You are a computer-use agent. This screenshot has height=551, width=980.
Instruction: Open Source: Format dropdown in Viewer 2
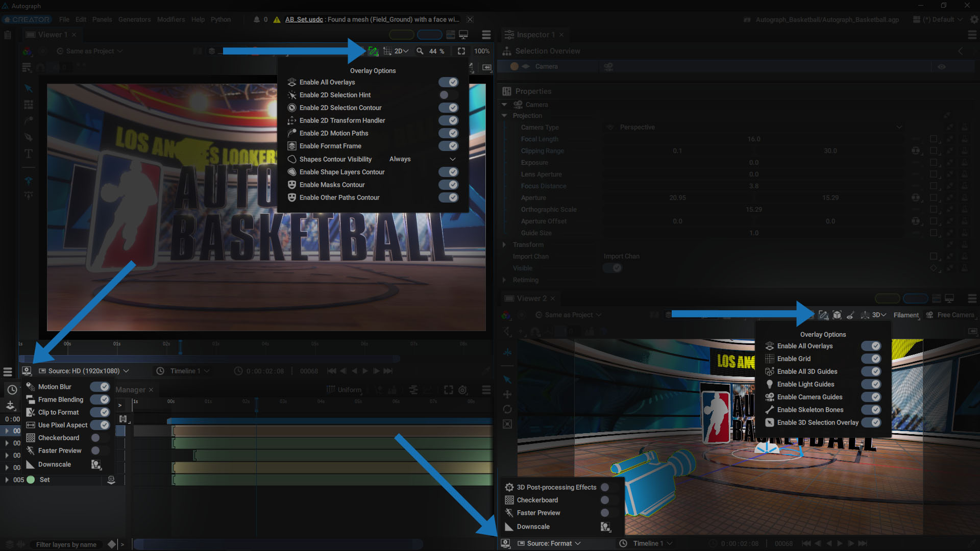pyautogui.click(x=549, y=543)
